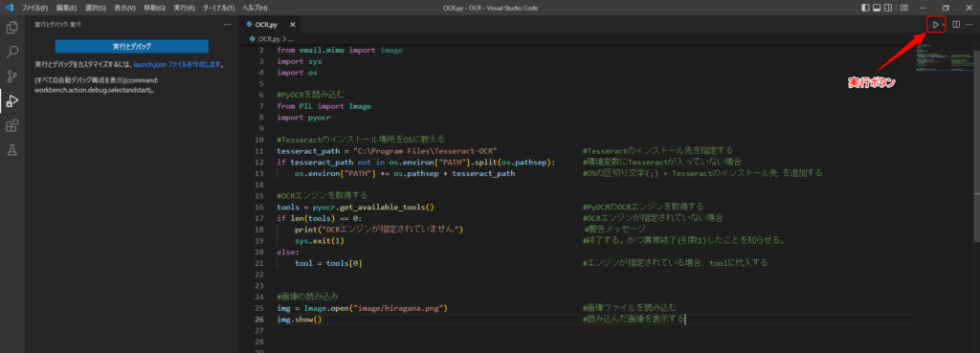Open the Search view in activity bar
This screenshot has height=353, width=980.
point(11,52)
